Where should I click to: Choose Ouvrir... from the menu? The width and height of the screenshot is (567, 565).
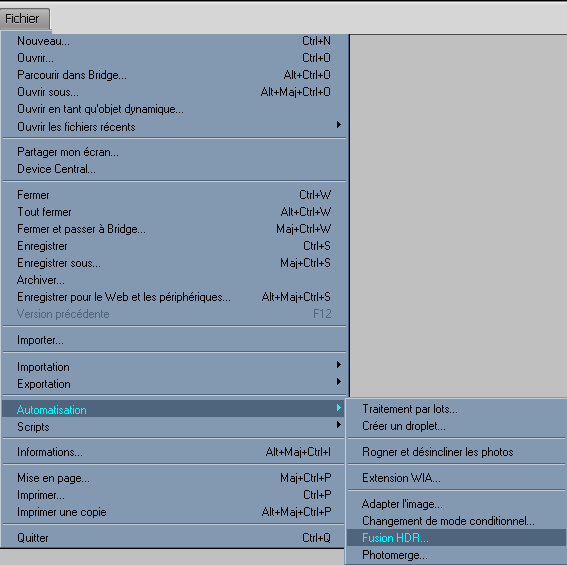tap(174, 58)
